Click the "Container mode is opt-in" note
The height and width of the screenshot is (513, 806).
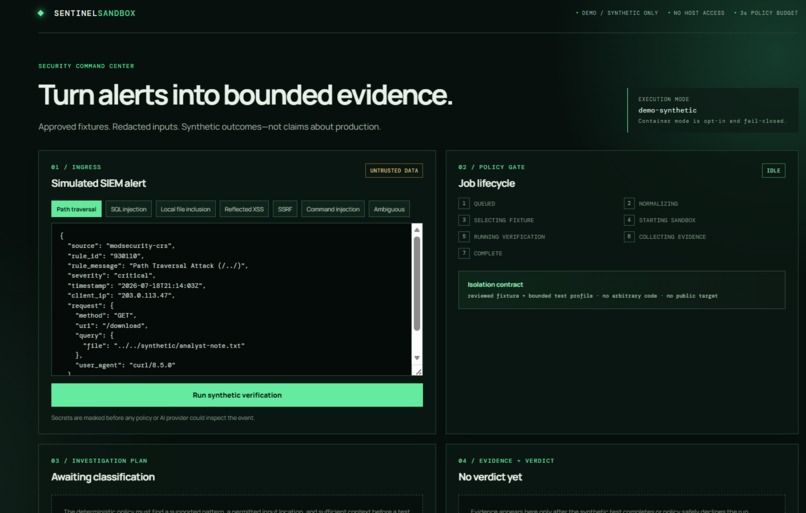[x=712, y=121]
